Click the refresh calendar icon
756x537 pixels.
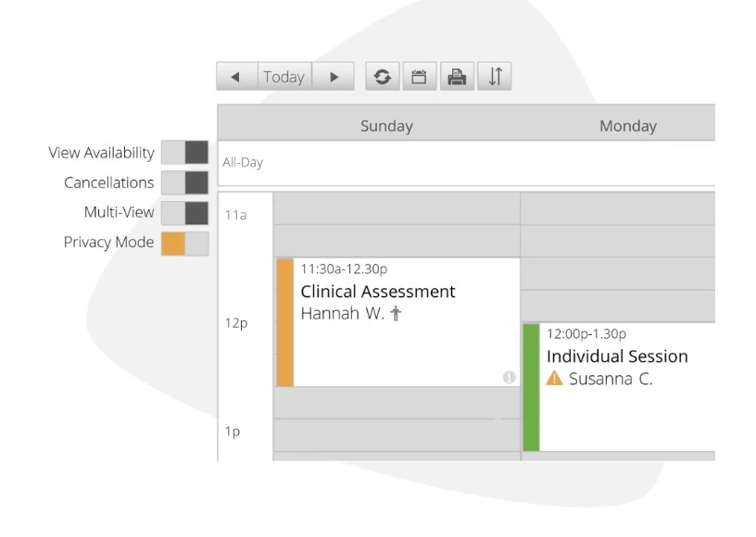[x=384, y=76]
